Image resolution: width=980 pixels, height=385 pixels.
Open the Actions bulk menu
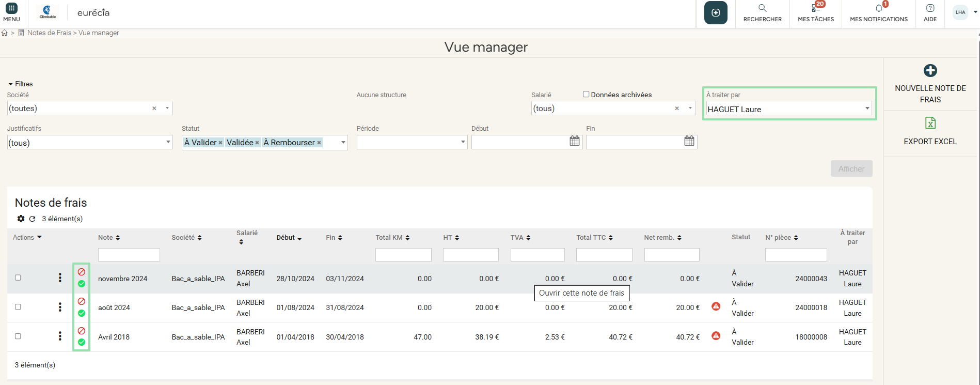click(x=27, y=237)
